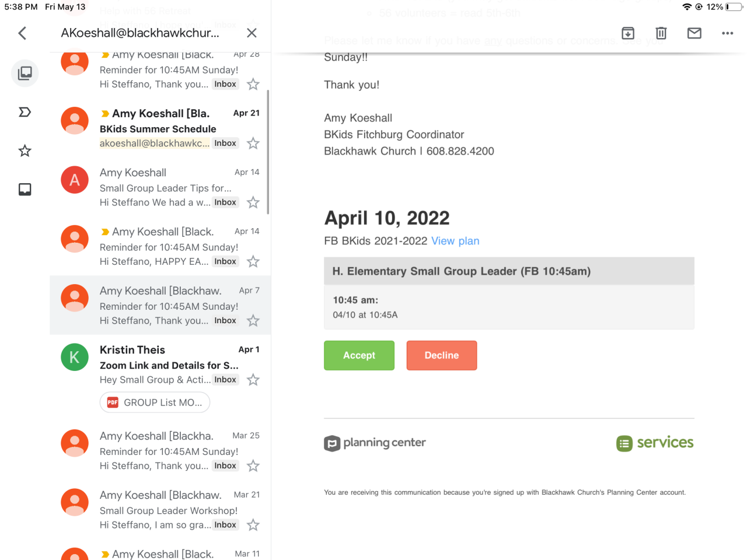Show important mail label icon
Viewport: 747px width, 560px height.
coord(25,112)
